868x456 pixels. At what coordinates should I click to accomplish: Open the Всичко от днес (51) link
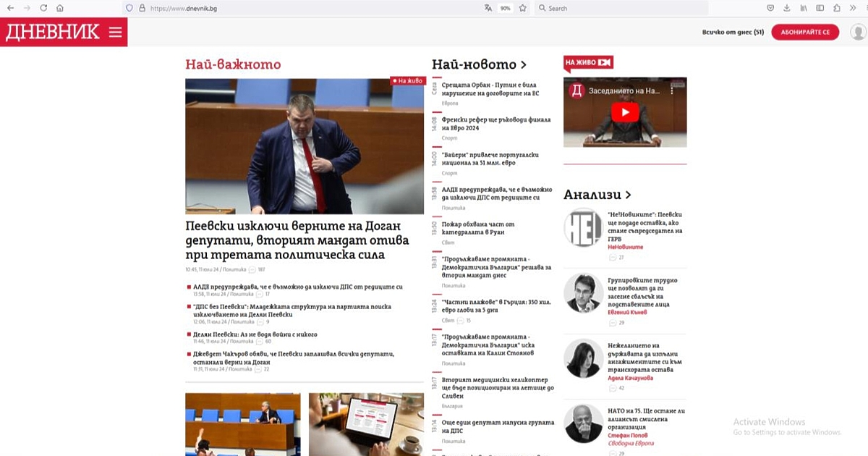pyautogui.click(x=732, y=32)
